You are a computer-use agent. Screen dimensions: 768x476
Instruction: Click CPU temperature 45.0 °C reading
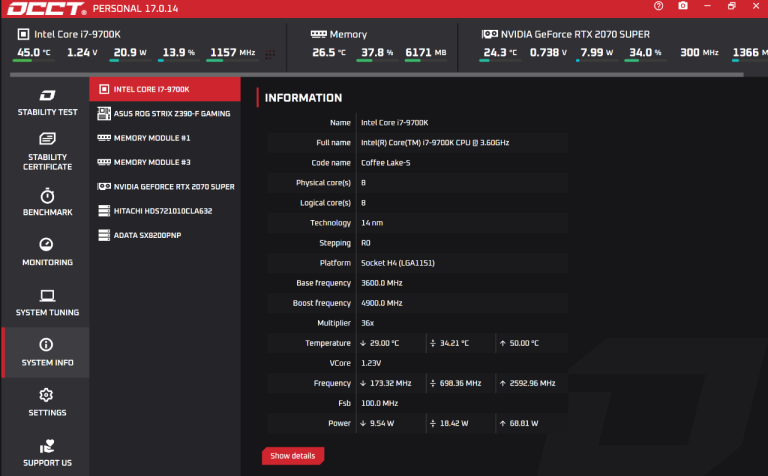click(x=33, y=52)
